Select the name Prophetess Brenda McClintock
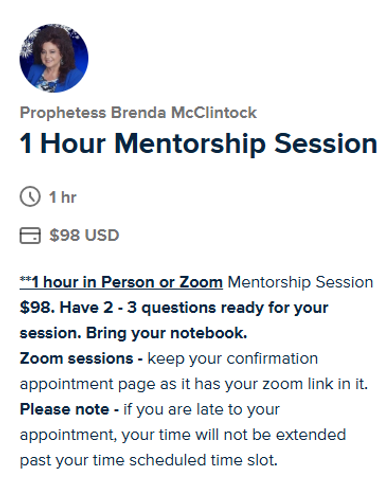Screen dimensions: 377x503 pos(138,113)
